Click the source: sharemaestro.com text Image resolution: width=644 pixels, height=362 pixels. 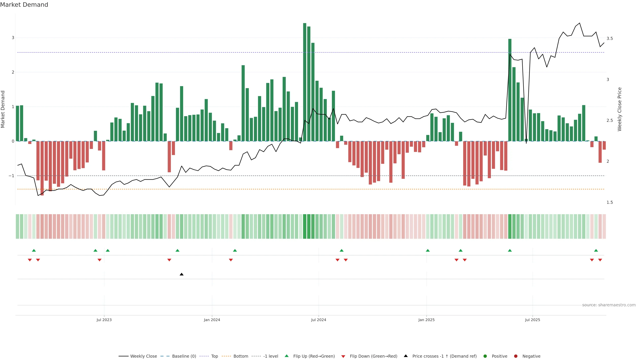click(609, 305)
